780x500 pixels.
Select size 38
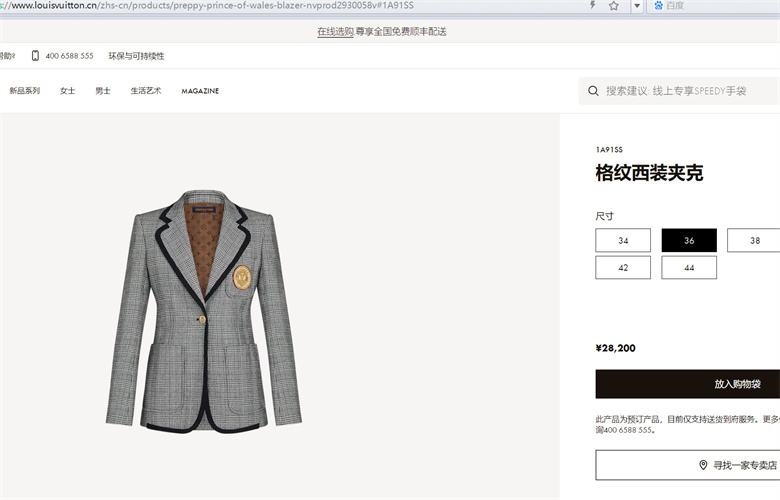click(x=754, y=240)
